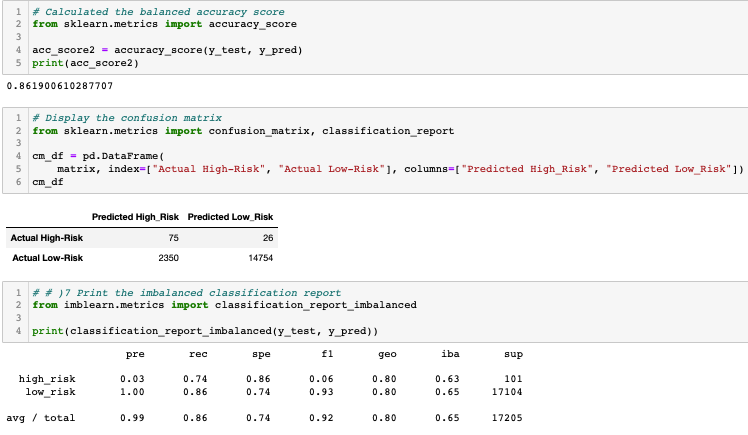
Task: Click the 'pre' column header in report
Action: point(135,354)
